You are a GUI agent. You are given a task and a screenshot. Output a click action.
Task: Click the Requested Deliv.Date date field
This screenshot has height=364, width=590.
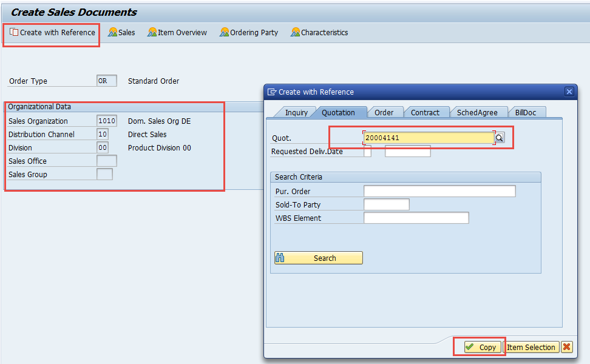(407, 151)
